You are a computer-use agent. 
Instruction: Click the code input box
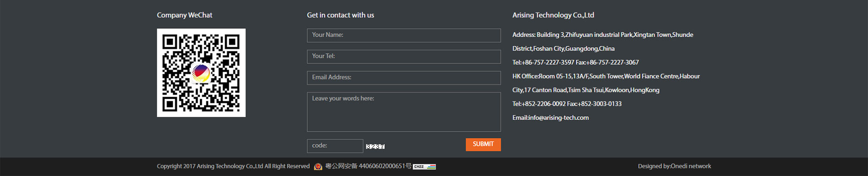pyautogui.click(x=335, y=146)
